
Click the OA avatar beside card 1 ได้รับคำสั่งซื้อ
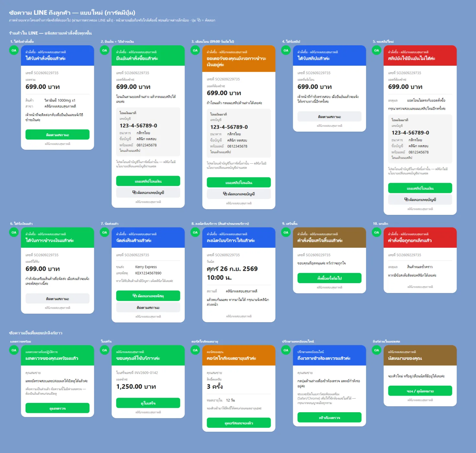[x=14, y=50]
